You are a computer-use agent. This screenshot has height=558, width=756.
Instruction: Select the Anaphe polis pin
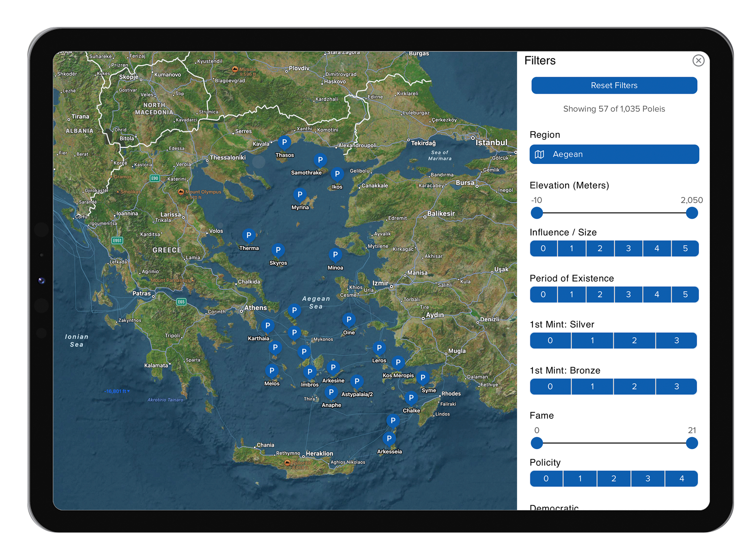(331, 393)
